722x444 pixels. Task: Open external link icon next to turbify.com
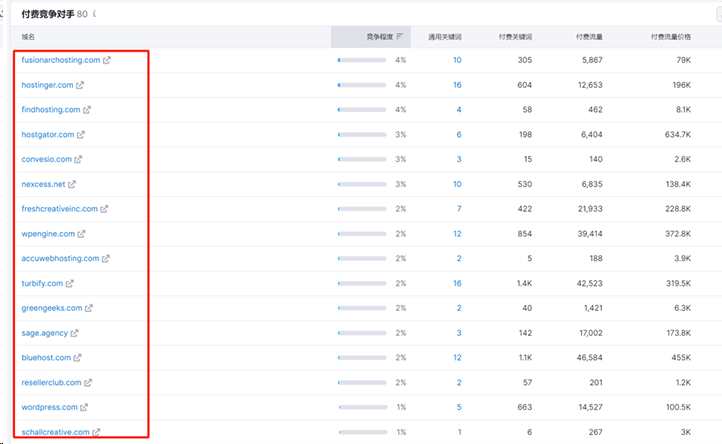[x=70, y=283]
